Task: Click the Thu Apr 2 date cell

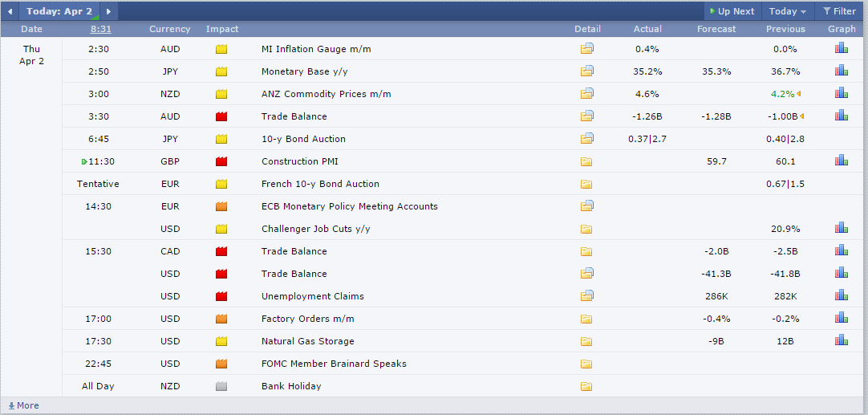Action: coord(31,55)
